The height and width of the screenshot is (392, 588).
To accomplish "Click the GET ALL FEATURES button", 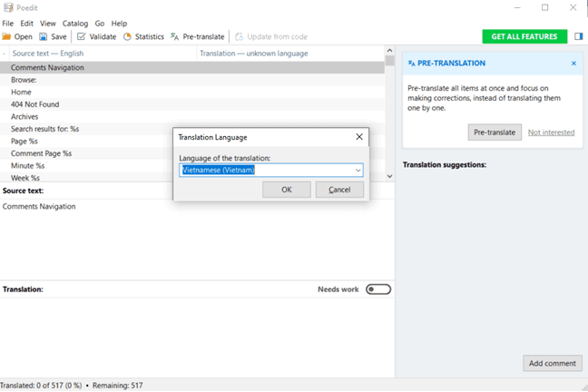I will coord(524,36).
